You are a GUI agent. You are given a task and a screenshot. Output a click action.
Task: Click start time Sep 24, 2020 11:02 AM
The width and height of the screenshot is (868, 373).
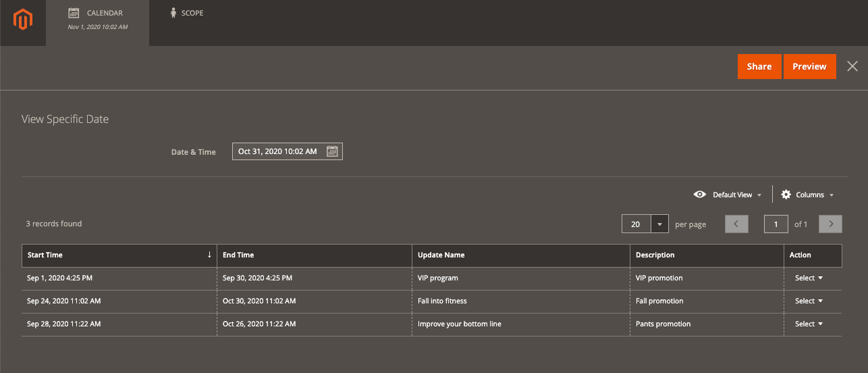coord(64,301)
